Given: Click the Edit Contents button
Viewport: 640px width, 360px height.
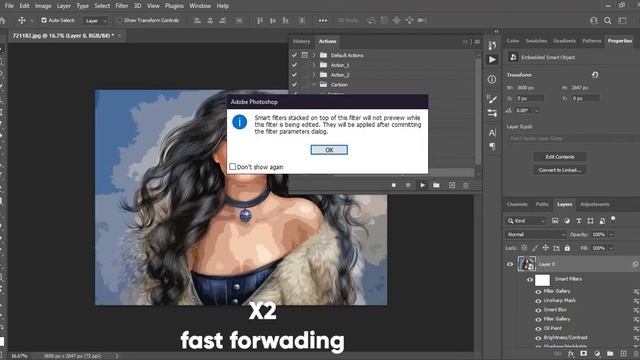Looking at the screenshot, I should point(560,157).
